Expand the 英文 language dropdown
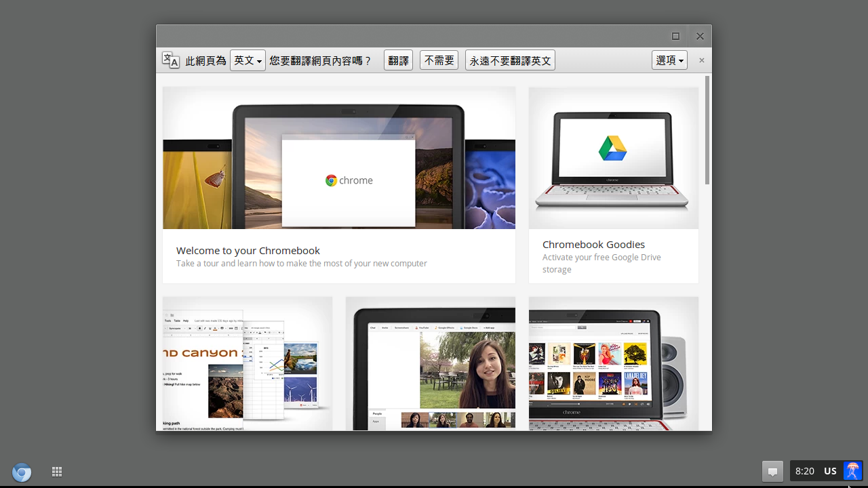The height and width of the screenshot is (488, 868). point(248,60)
